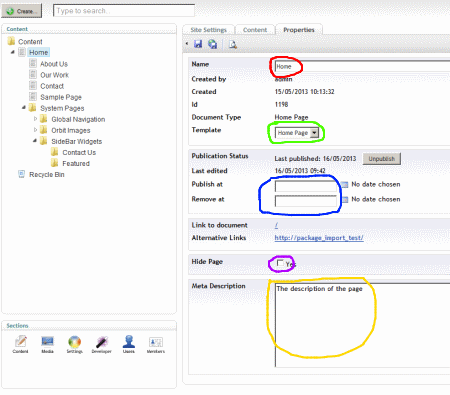Screen dimensions: 450x395
Task: Collapse the System Pages node
Action: click(24, 107)
